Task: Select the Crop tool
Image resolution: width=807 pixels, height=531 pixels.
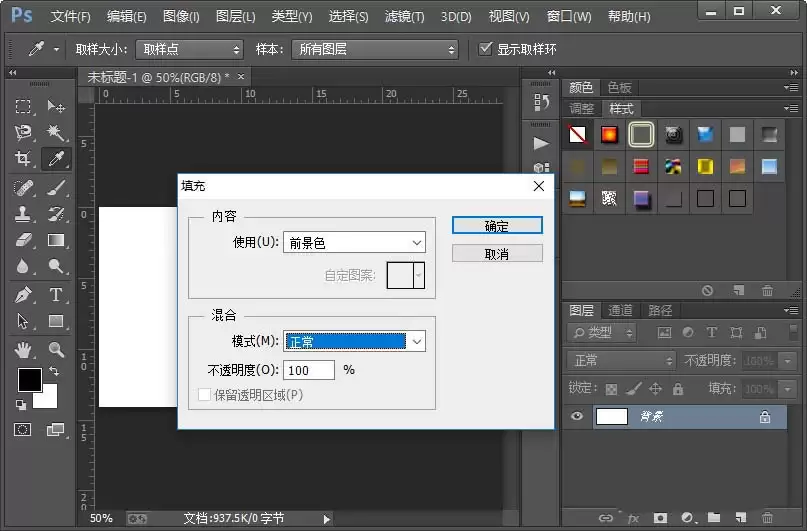Action: click(x=23, y=158)
